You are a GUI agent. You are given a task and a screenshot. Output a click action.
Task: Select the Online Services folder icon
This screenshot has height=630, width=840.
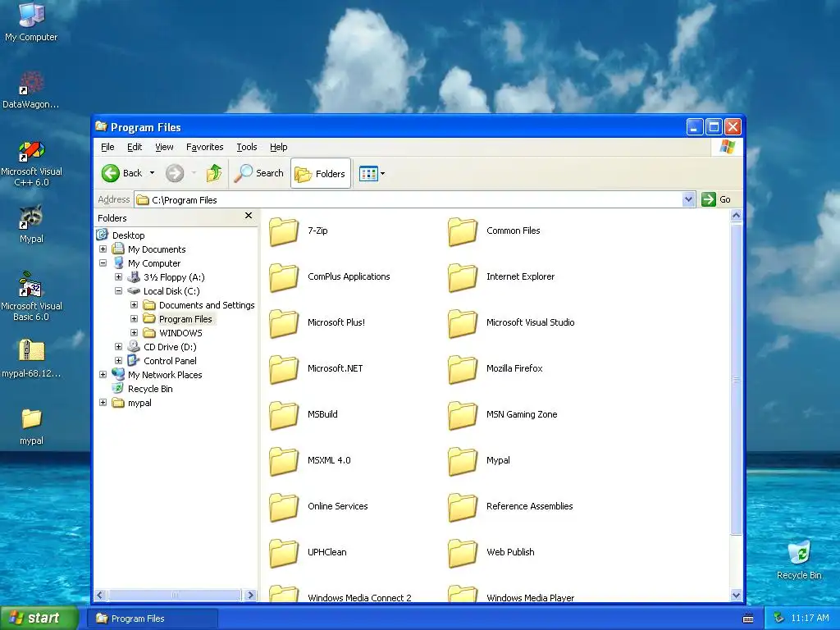283,507
